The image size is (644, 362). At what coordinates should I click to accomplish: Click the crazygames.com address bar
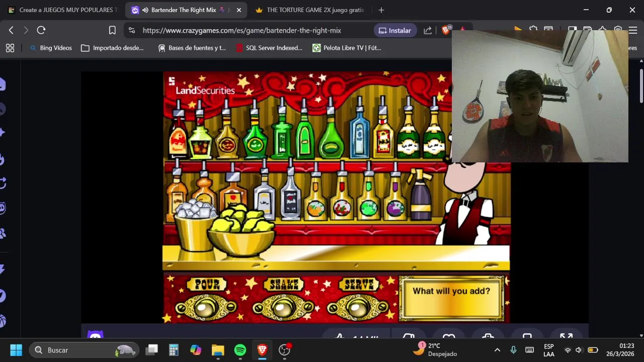[242, 30]
